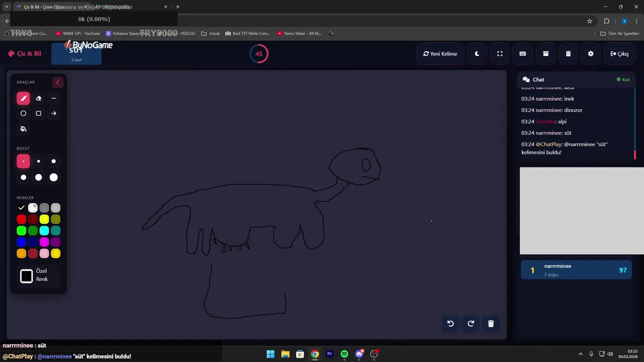Pick the magenta color swatch
The width and height of the screenshot is (644, 362).
coord(44,242)
